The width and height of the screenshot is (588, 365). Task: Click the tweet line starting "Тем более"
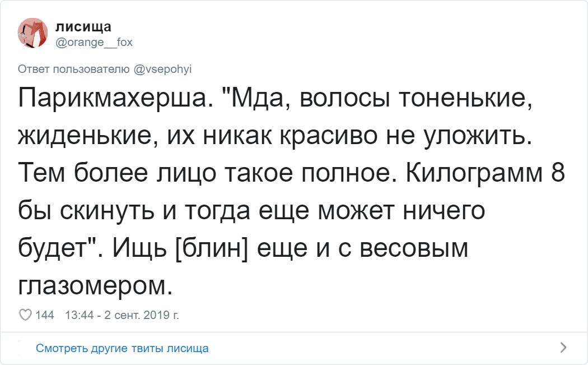click(291, 175)
